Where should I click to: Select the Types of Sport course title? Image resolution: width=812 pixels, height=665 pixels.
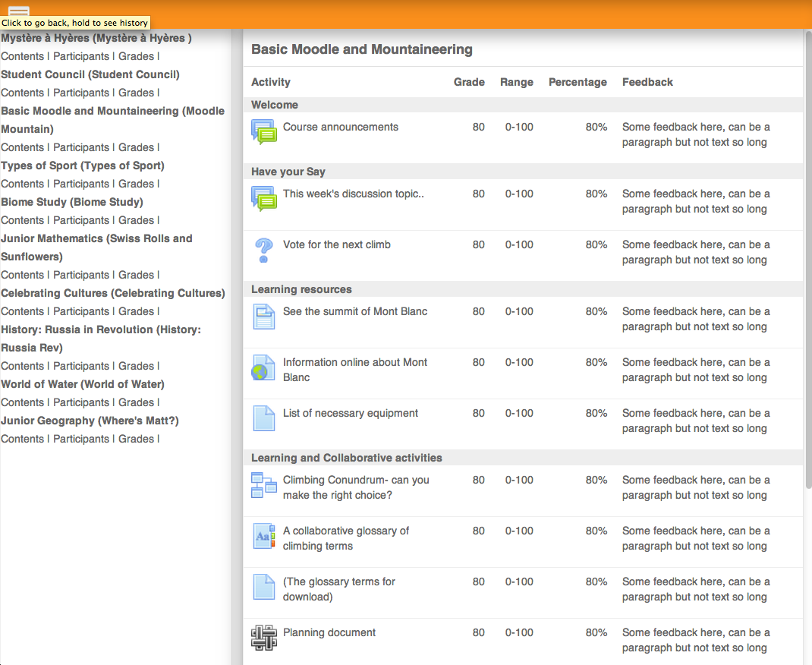point(83,165)
